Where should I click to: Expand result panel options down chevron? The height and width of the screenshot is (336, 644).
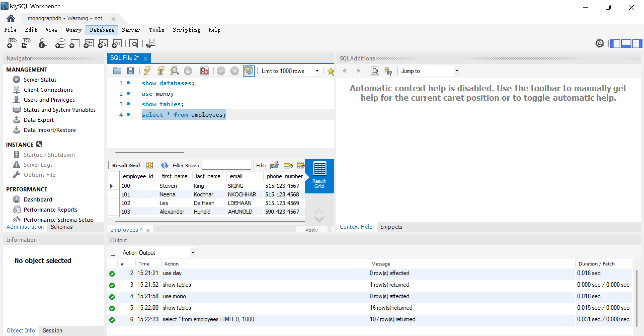pyautogui.click(x=319, y=219)
